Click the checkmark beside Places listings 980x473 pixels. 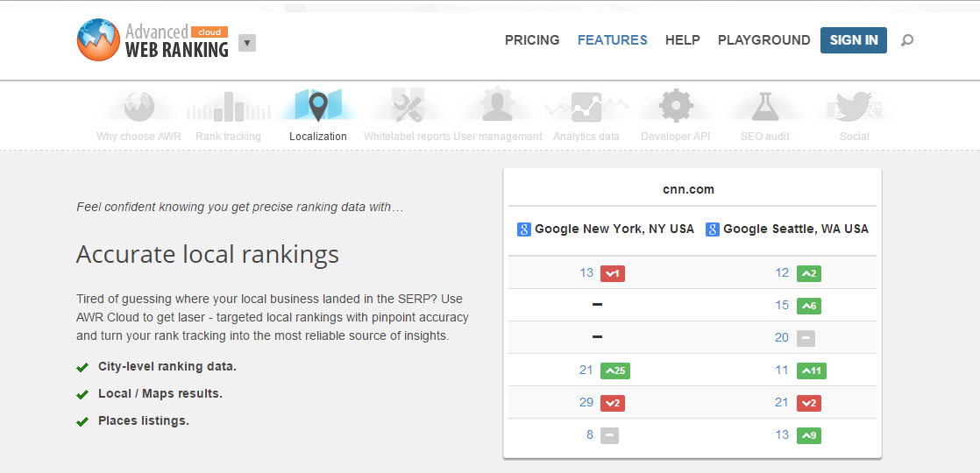click(82, 422)
